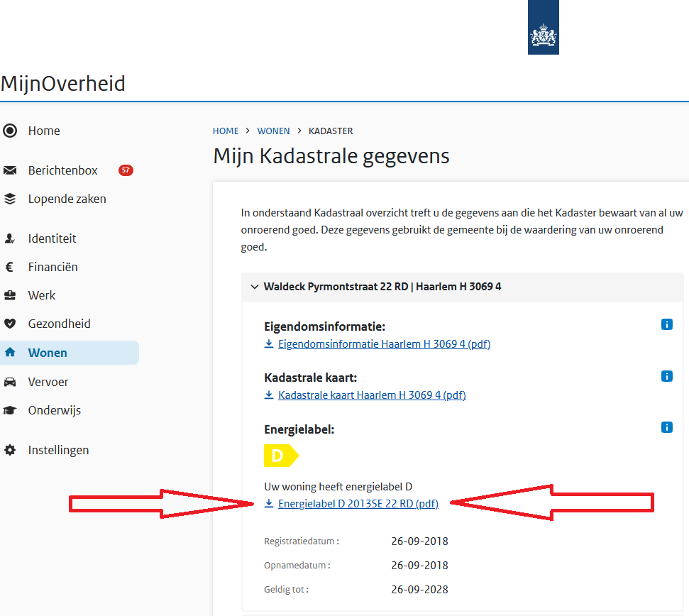Select Identiteit in the sidebar
Viewport: 689px width, 616px height.
tap(53, 238)
